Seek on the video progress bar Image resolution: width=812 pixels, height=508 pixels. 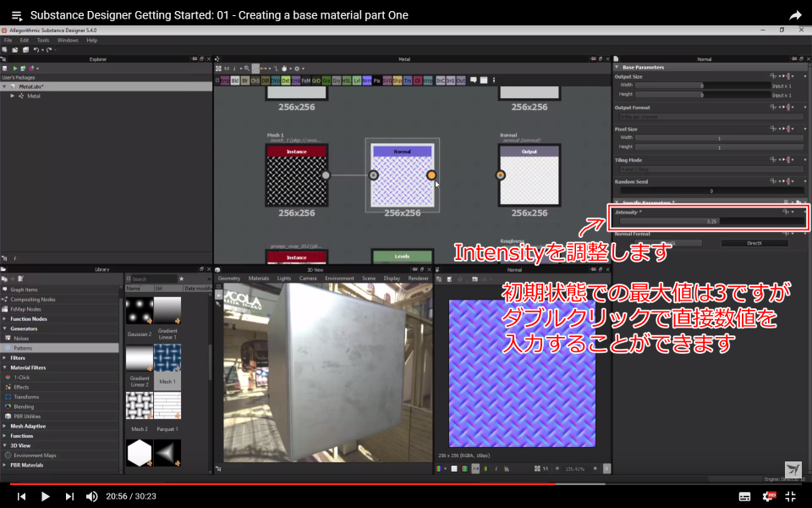pyautogui.click(x=406, y=483)
